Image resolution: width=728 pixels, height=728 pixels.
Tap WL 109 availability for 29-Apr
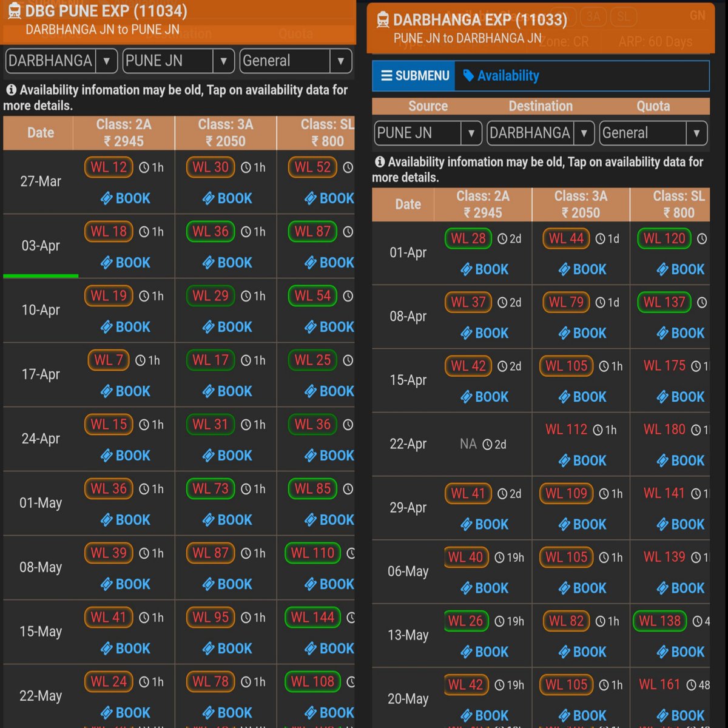click(566, 493)
